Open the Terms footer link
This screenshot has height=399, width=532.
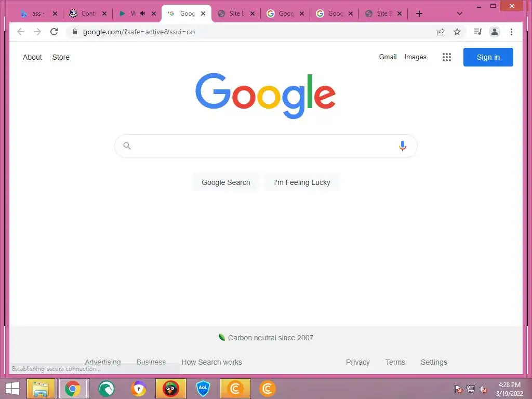tap(395, 362)
